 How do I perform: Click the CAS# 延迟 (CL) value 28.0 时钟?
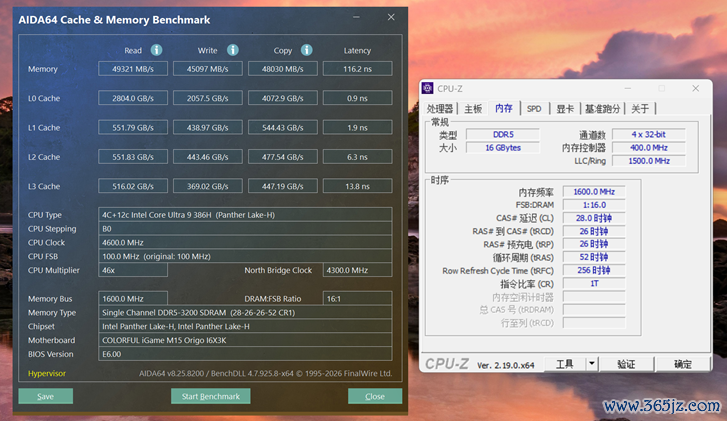(594, 218)
